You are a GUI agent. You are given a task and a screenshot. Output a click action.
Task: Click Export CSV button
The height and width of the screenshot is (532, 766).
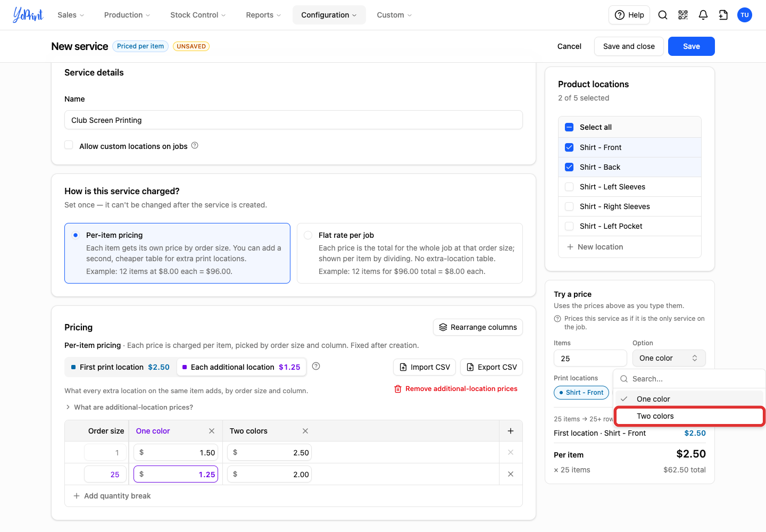pos(492,367)
